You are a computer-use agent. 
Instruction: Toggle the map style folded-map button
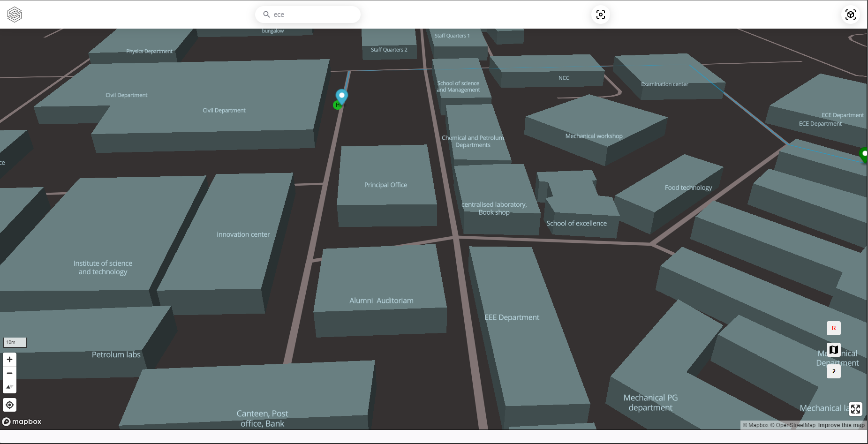click(834, 350)
